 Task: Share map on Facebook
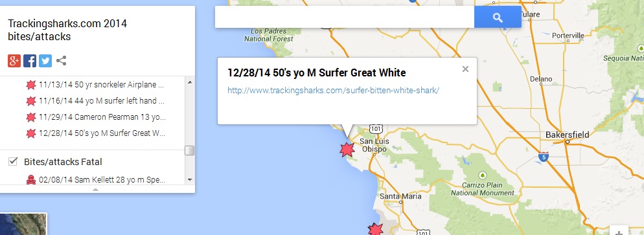click(30, 61)
